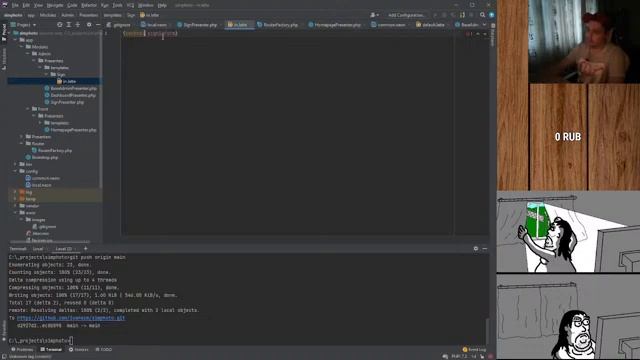Viewport: 640px width, 360px height.
Task: Click the Search Everywhere magnifier icon
Action: 482,15
